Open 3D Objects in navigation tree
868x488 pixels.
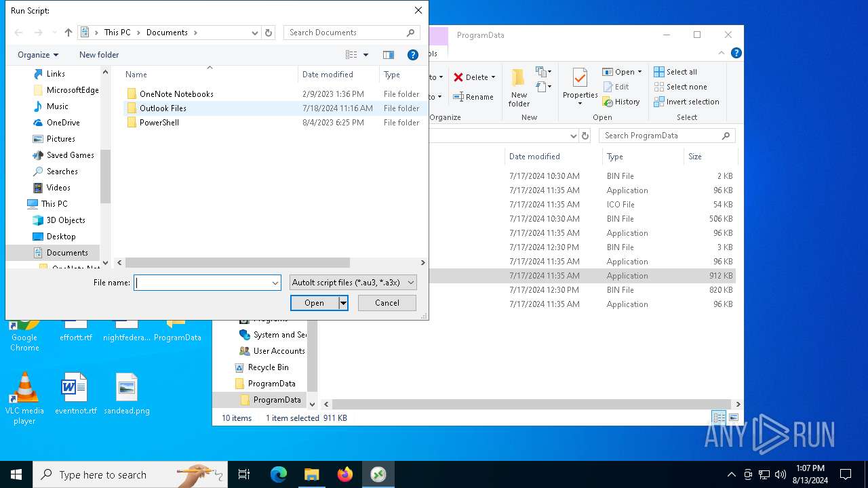66,220
